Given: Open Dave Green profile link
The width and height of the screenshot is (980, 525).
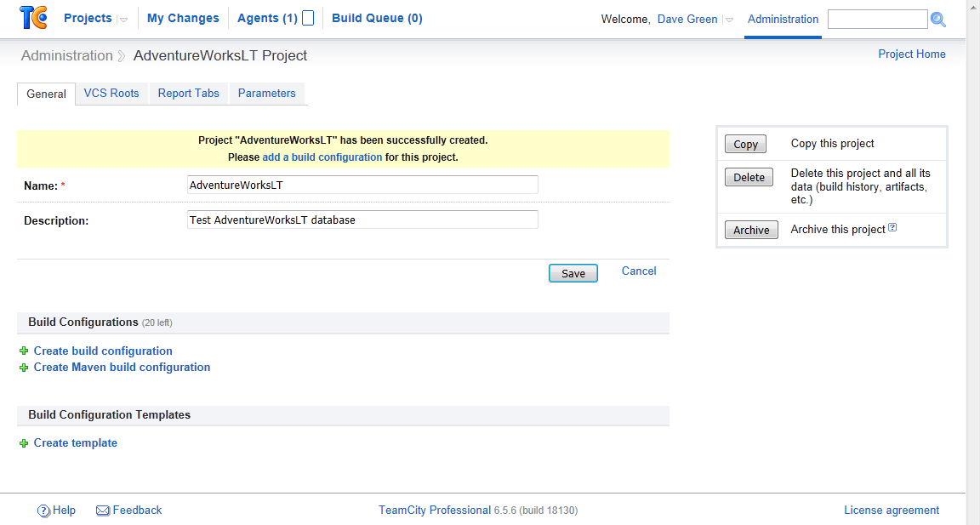Looking at the screenshot, I should 687,20.
